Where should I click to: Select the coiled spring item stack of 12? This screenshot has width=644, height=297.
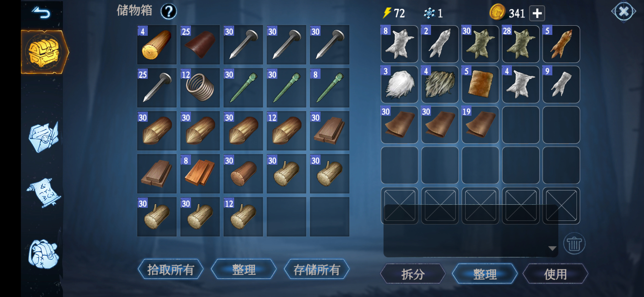click(x=200, y=88)
